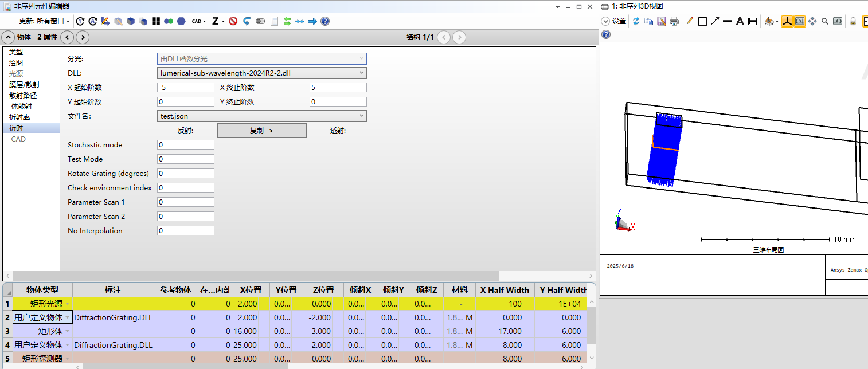Viewport: 868px width, 369px height.
Task: Refresh the 3D view with blue arrows icon
Action: click(x=636, y=21)
